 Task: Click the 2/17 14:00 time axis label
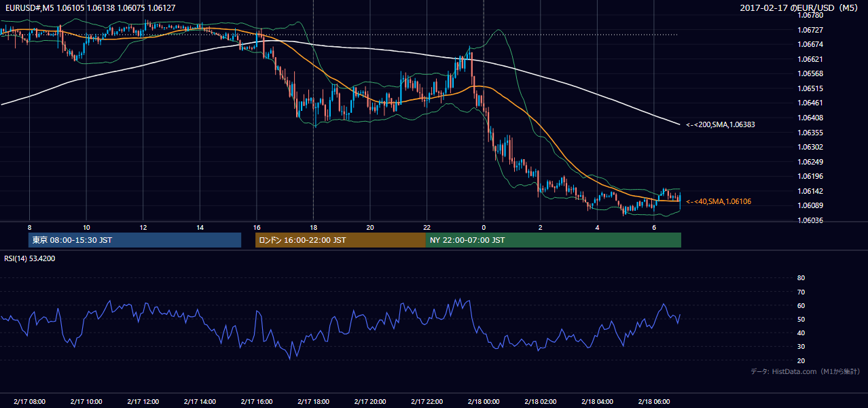200,401
